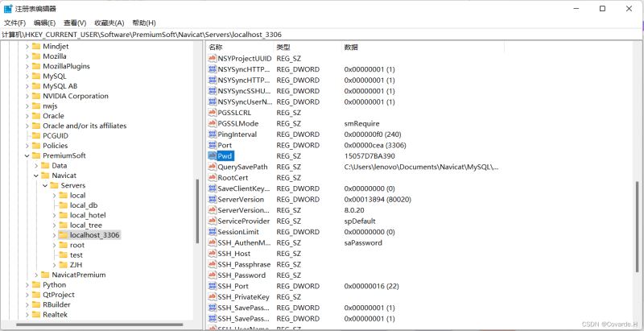Click the string icon beside SSH_Passphrase

213,264
